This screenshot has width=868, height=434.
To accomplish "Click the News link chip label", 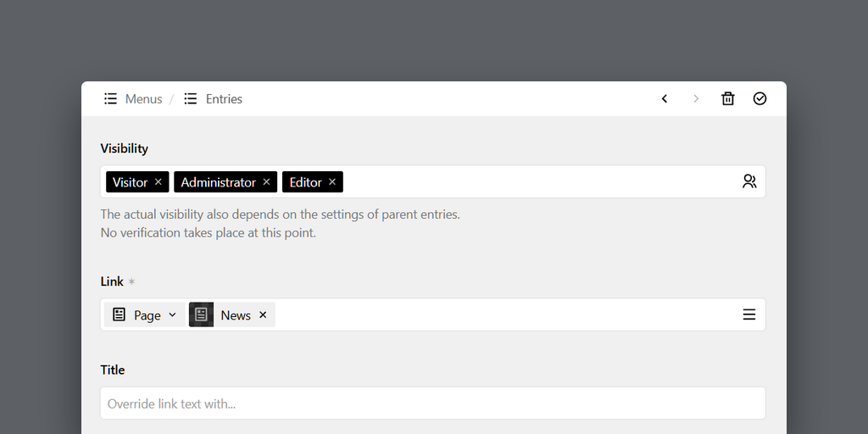I will click(x=236, y=315).
